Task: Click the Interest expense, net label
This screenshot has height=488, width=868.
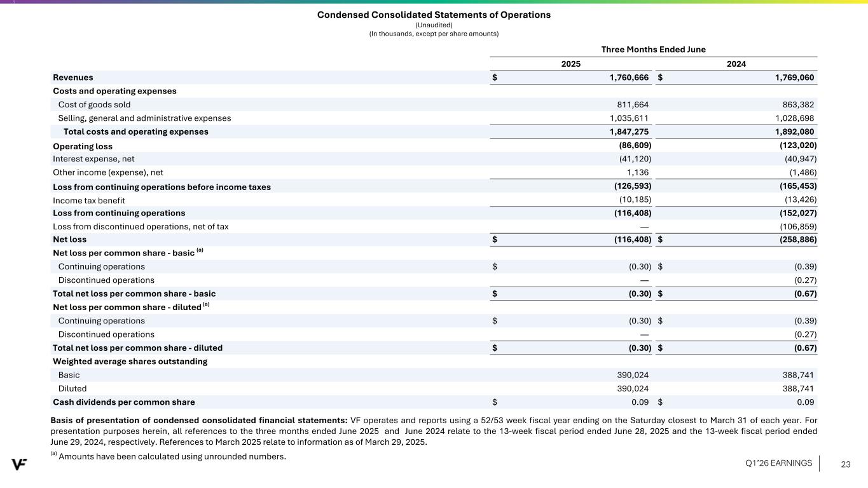Action: point(93,159)
